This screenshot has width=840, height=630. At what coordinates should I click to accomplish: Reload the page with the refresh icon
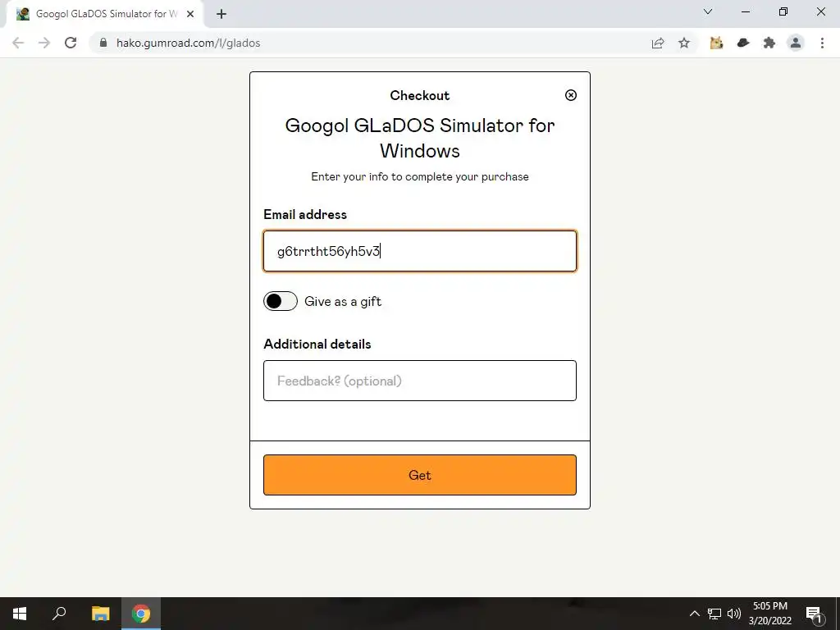point(71,43)
